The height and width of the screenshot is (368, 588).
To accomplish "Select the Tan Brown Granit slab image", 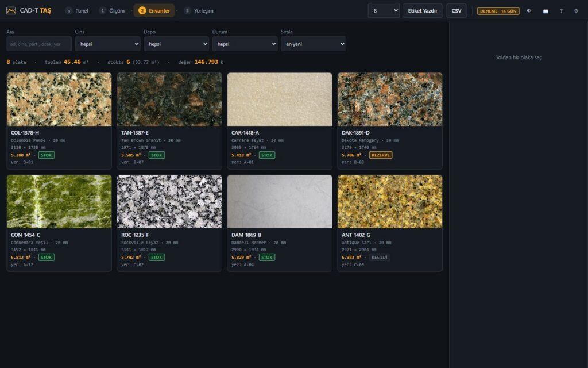I will click(169, 99).
